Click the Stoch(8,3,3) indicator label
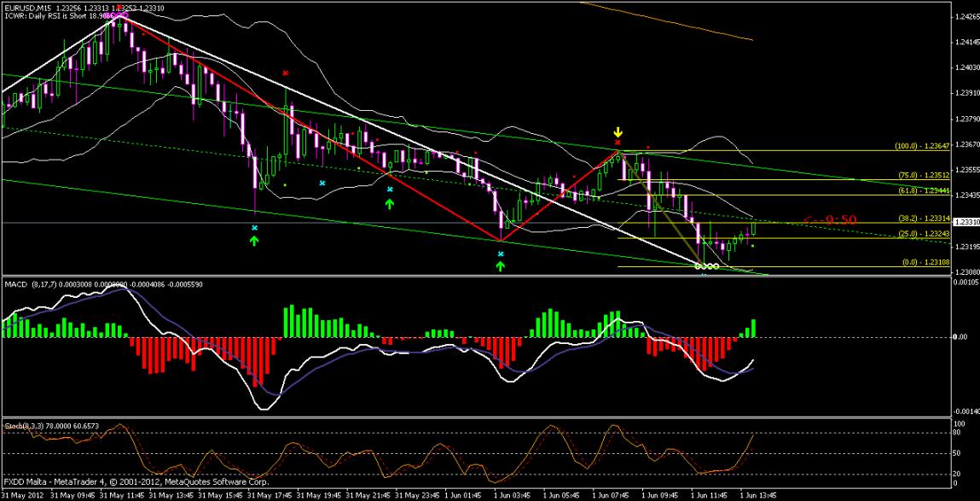 pyautogui.click(x=24, y=423)
